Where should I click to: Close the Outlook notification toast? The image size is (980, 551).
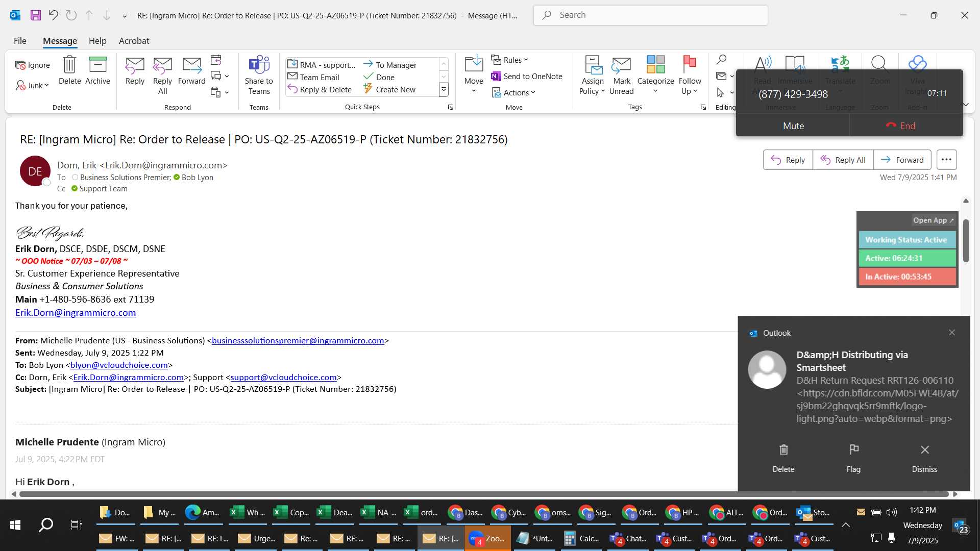[x=952, y=333]
